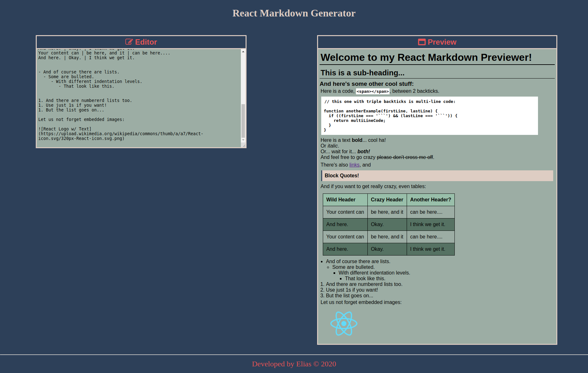Grab the textarea resize handle corner
Viewport: 588px width, 373px height.
(244, 146)
